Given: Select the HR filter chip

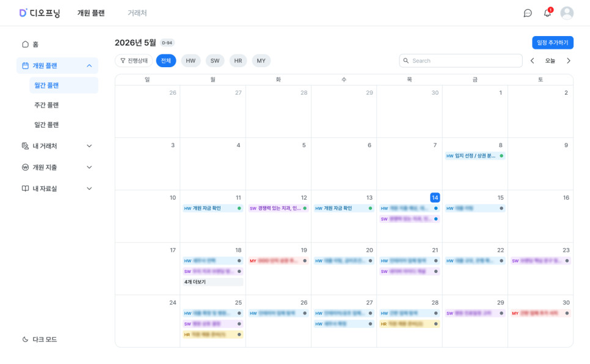Looking at the screenshot, I should 238,60.
